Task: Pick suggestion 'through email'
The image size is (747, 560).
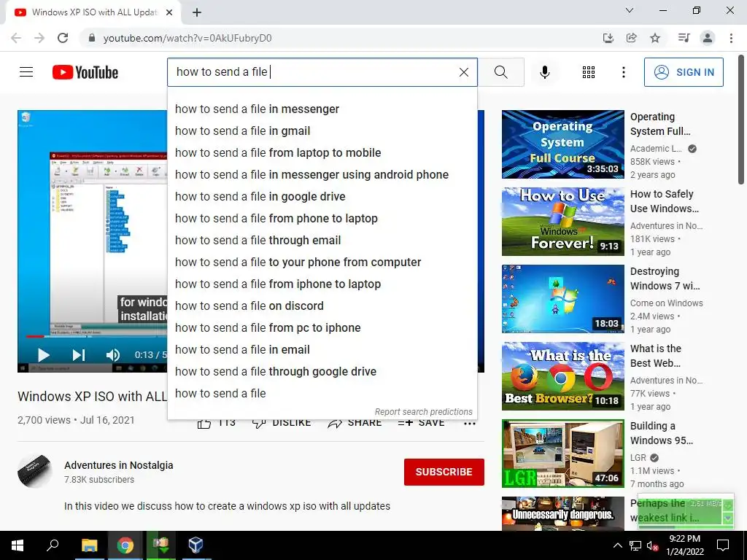Action: point(322,241)
